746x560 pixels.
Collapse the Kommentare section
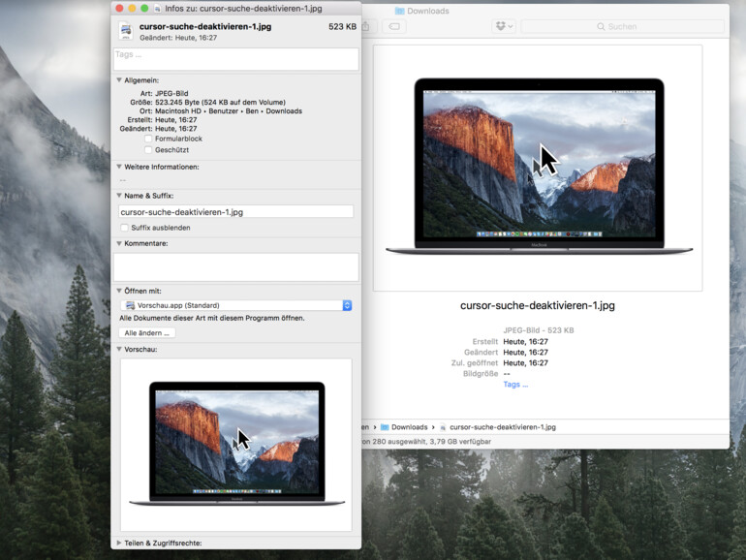(119, 243)
